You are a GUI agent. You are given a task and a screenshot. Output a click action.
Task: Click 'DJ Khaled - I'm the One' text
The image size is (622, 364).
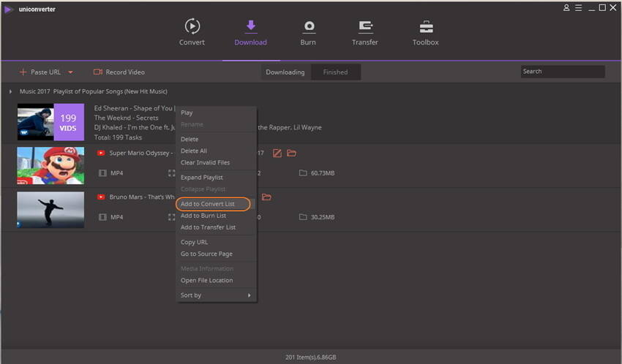pos(134,127)
